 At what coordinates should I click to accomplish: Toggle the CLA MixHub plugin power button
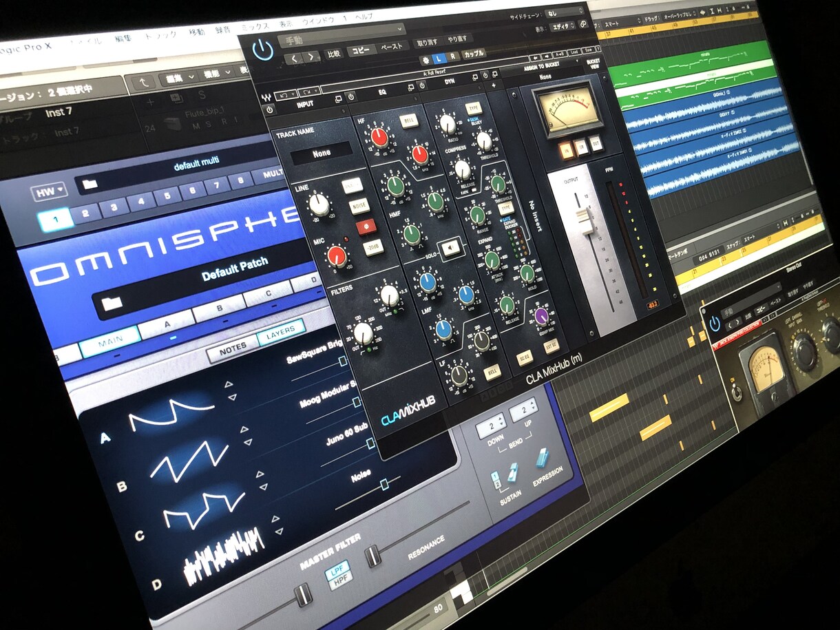pyautogui.click(x=262, y=50)
